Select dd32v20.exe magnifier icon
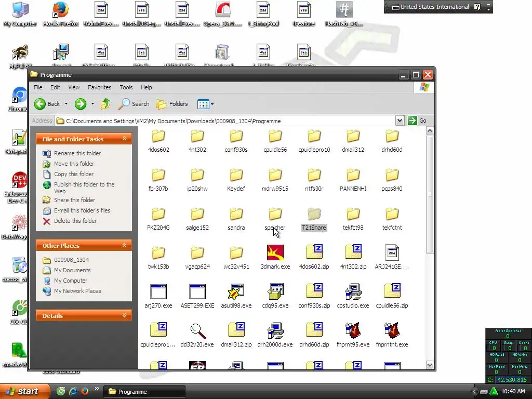 click(197, 330)
